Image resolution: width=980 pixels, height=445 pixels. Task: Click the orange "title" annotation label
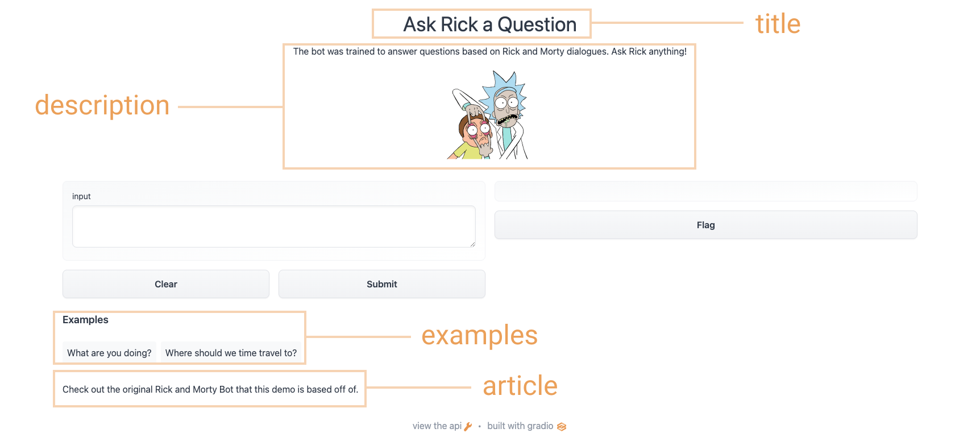tap(778, 24)
